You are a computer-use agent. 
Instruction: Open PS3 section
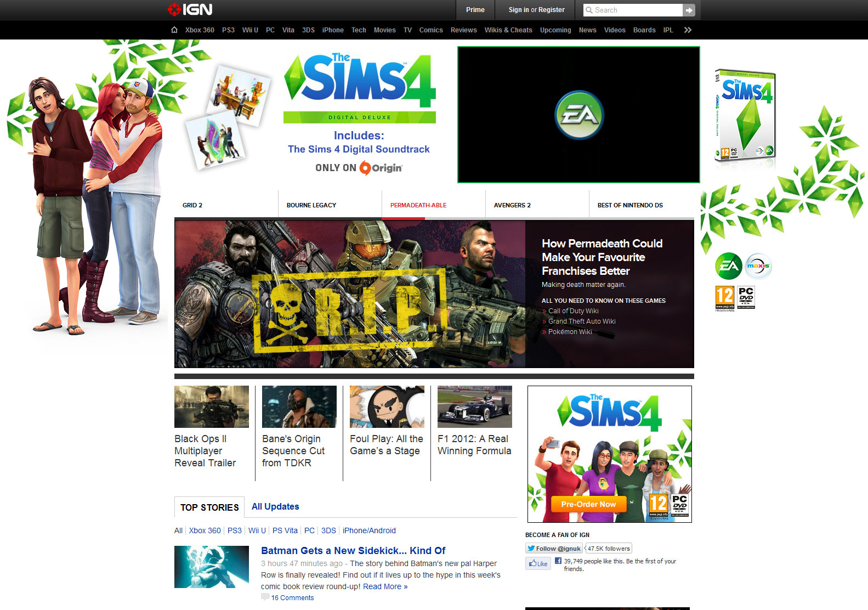pos(228,30)
